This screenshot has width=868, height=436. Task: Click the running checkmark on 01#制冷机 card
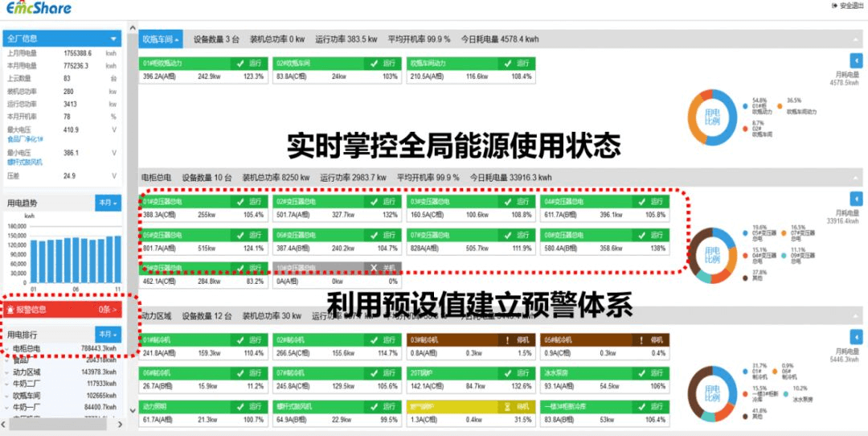coord(240,340)
